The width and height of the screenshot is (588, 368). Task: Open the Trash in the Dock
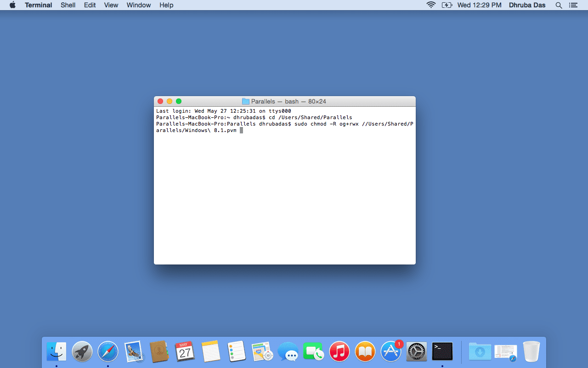point(531,352)
